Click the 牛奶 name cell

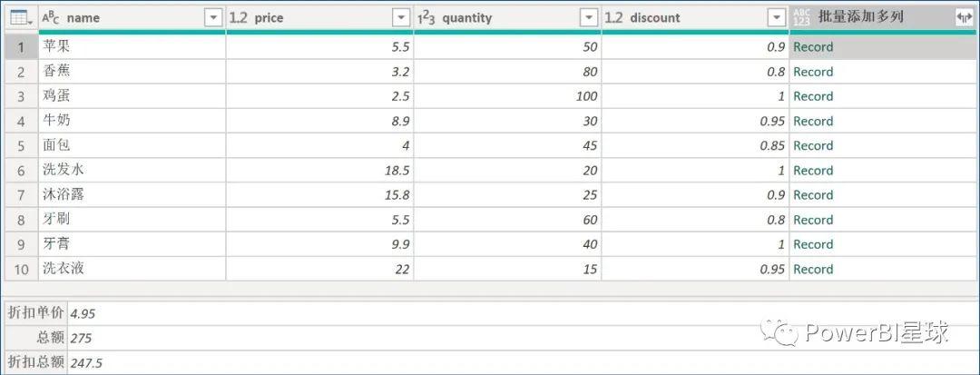[132, 122]
